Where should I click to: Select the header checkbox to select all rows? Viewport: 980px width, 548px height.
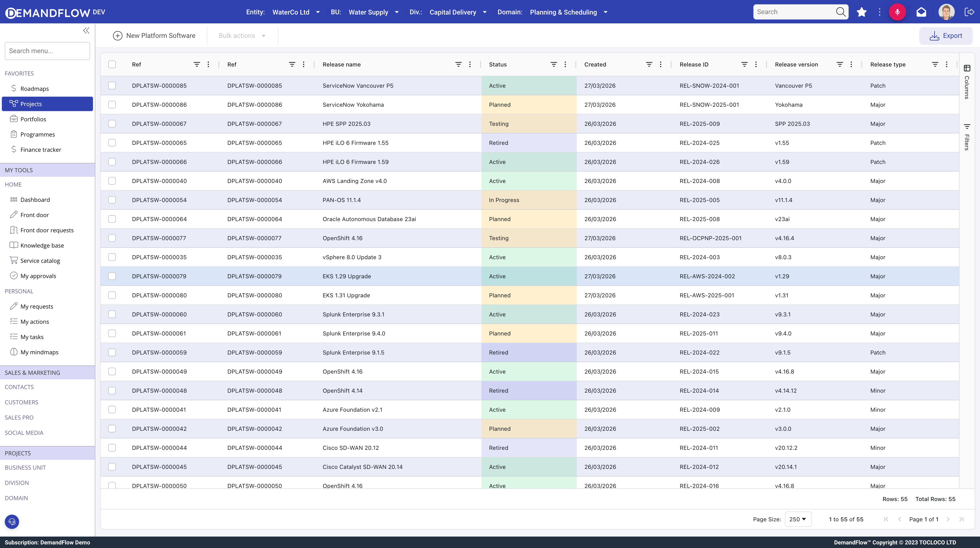(x=112, y=65)
